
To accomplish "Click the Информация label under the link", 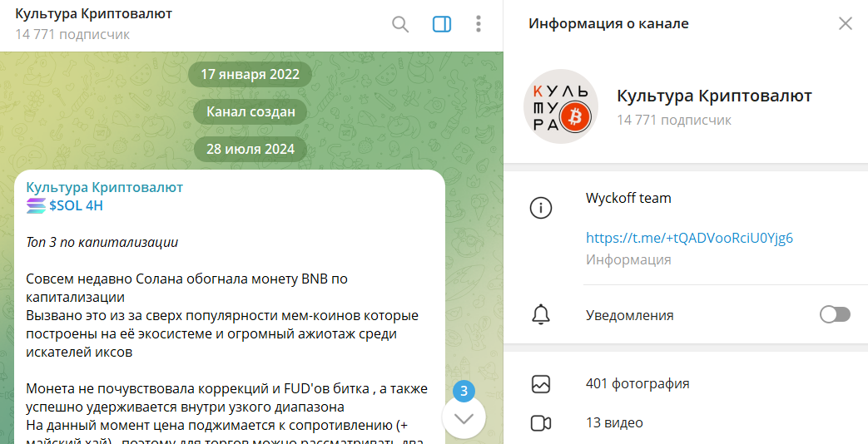I will [628, 260].
